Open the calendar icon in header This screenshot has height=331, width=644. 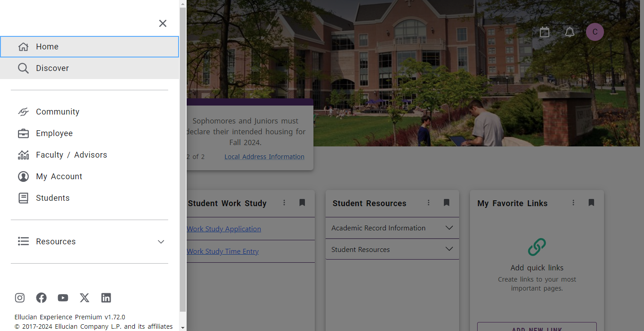(x=545, y=32)
